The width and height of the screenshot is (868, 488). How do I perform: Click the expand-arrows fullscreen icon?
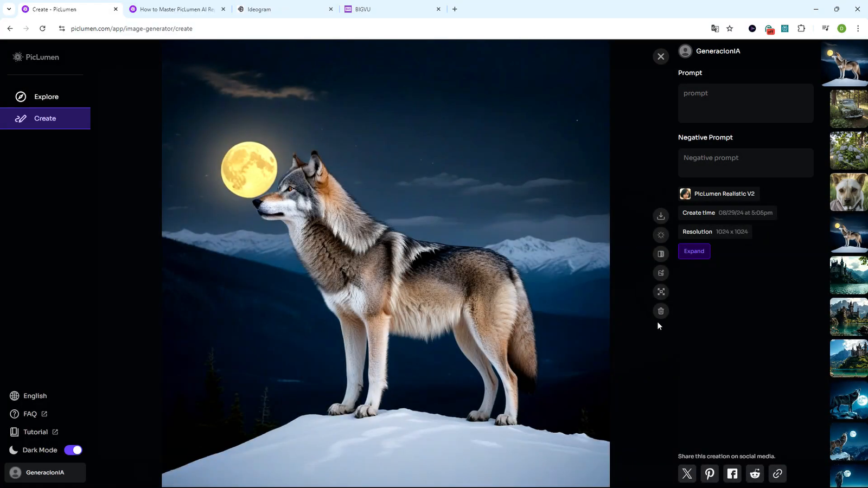[x=661, y=292]
